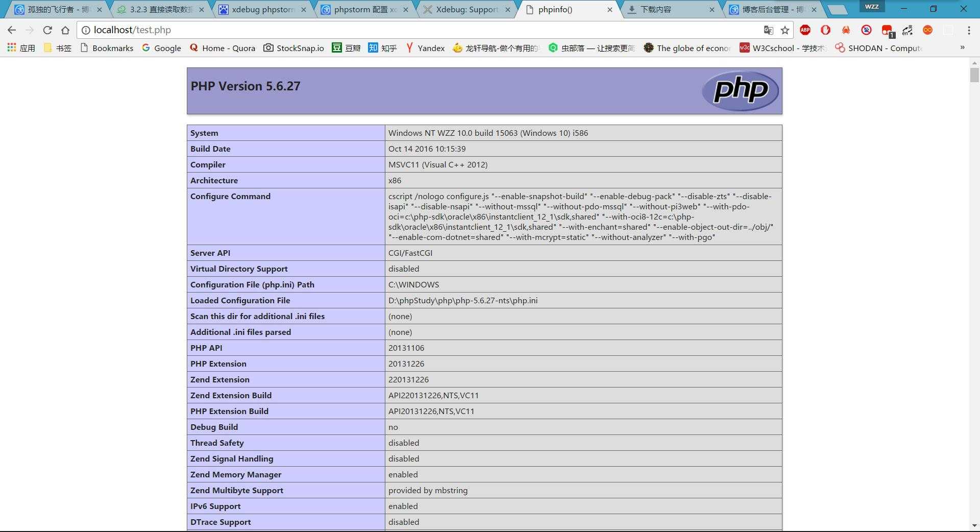Open a new tab with the new tab button
This screenshot has width=980, height=532.
click(x=837, y=10)
